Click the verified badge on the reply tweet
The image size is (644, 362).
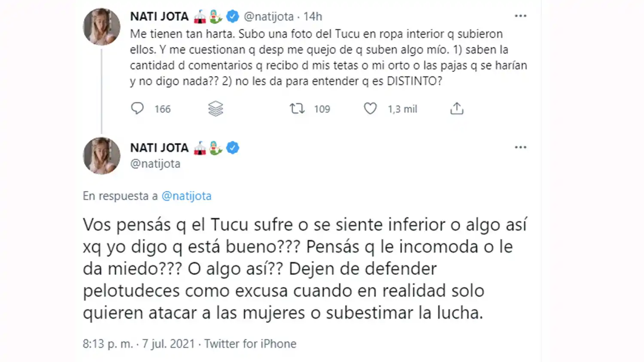pos(232,147)
